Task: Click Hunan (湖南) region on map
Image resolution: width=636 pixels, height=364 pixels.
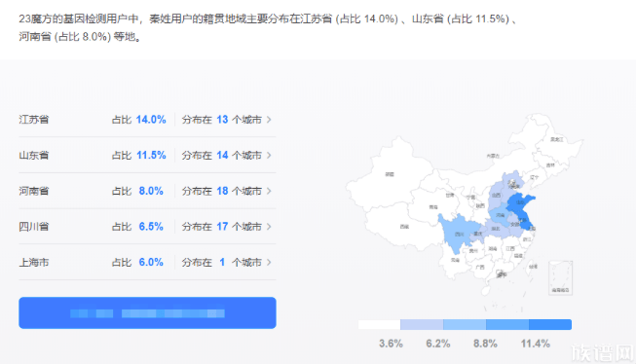Action: [493, 248]
